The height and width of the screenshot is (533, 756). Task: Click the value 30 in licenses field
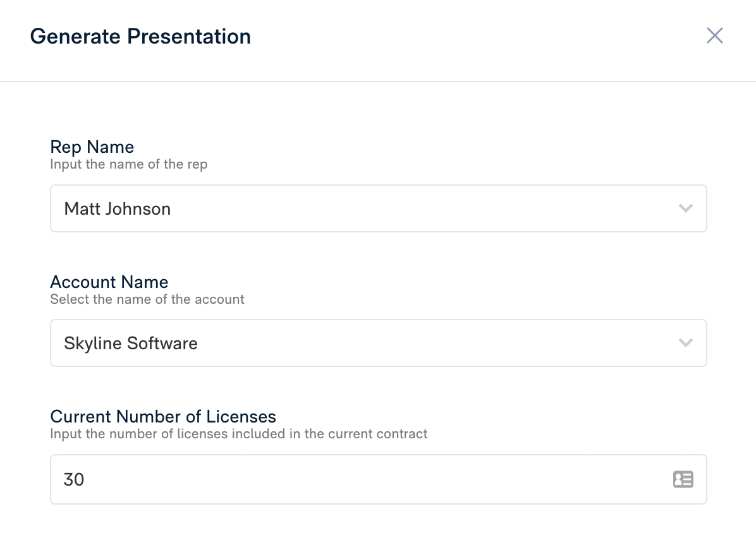coord(74,480)
